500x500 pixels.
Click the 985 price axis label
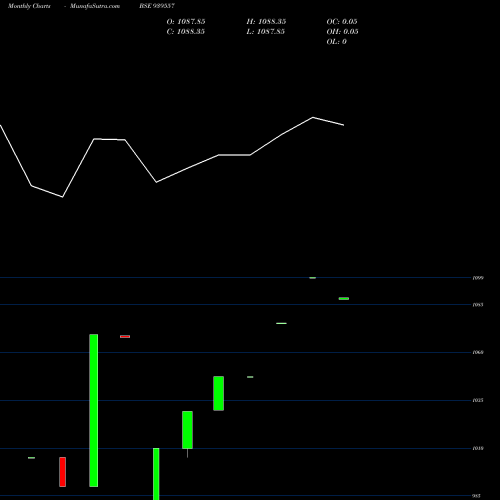(477, 496)
